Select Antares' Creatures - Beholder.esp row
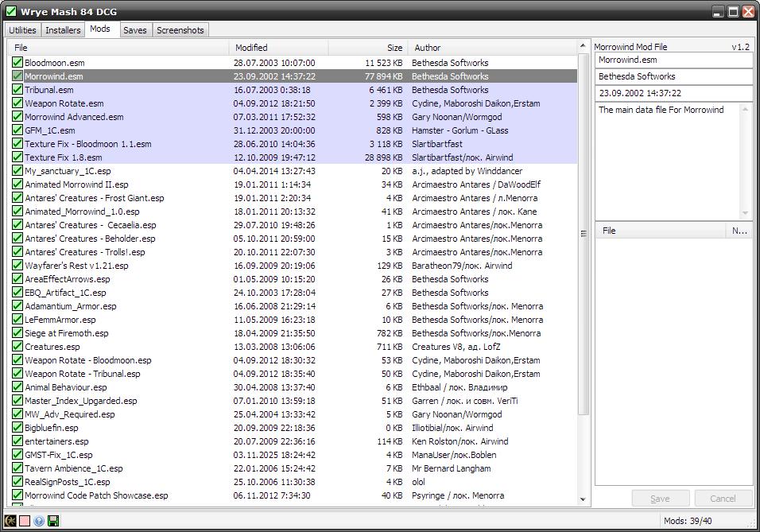This screenshot has height=532, width=760. 294,239
